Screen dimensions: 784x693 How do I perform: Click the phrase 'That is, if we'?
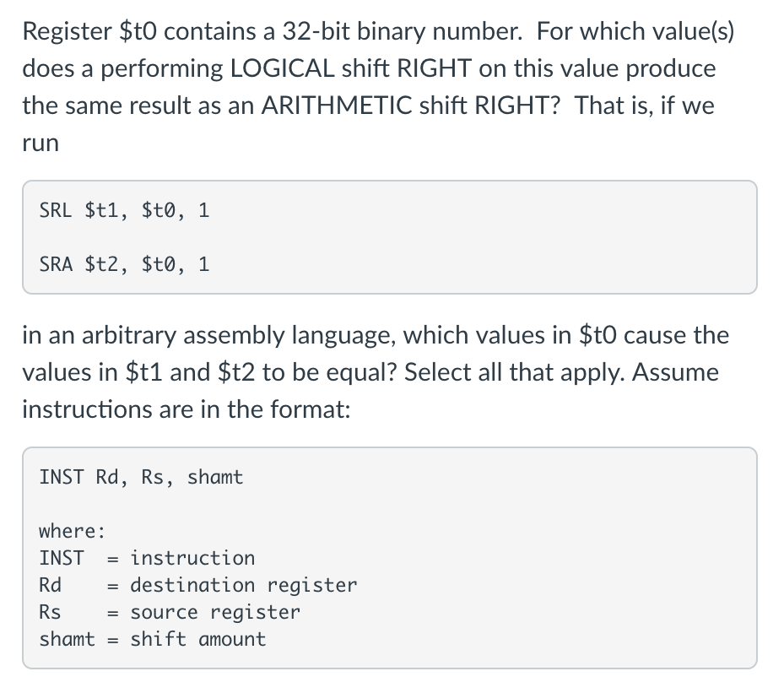coord(645,106)
